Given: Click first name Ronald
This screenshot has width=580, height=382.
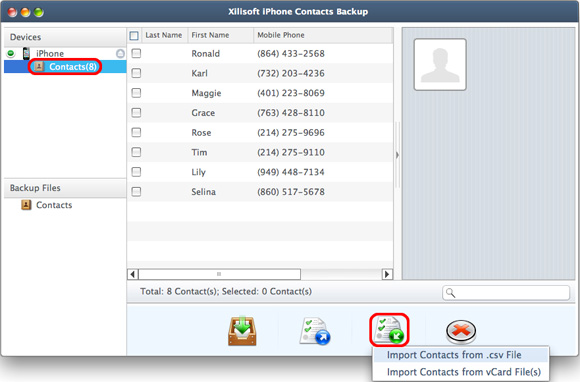Looking at the screenshot, I should [x=205, y=54].
